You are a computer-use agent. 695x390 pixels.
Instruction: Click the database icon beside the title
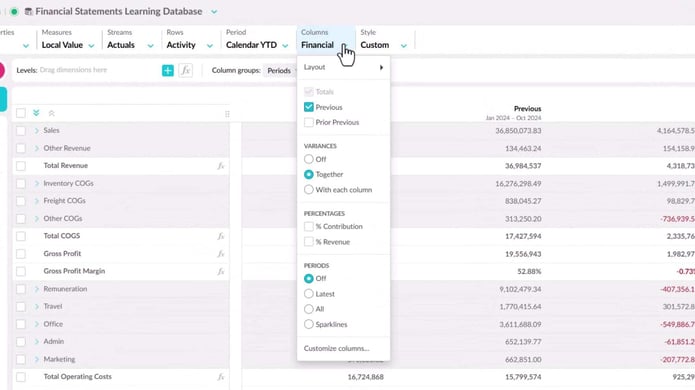[28, 12]
